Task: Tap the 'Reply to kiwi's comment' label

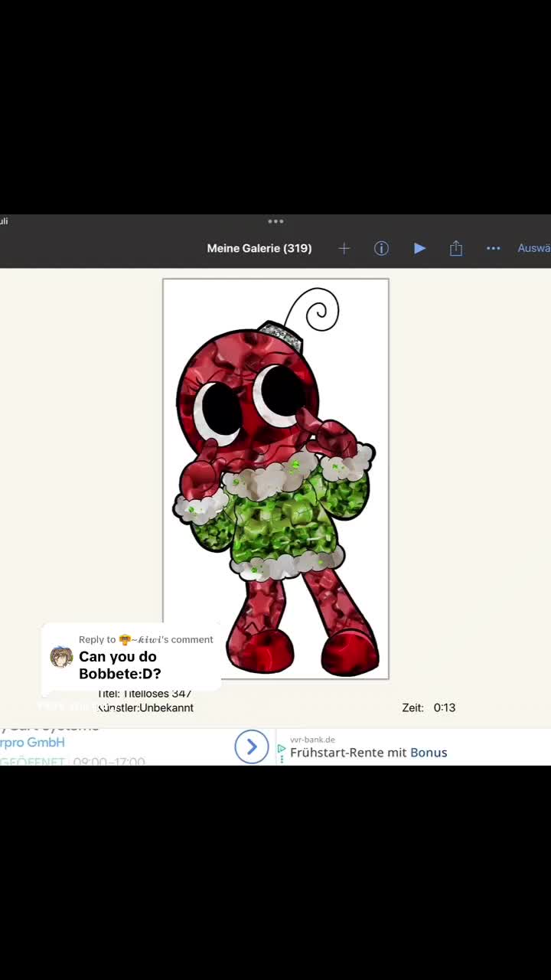Action: coord(146,639)
